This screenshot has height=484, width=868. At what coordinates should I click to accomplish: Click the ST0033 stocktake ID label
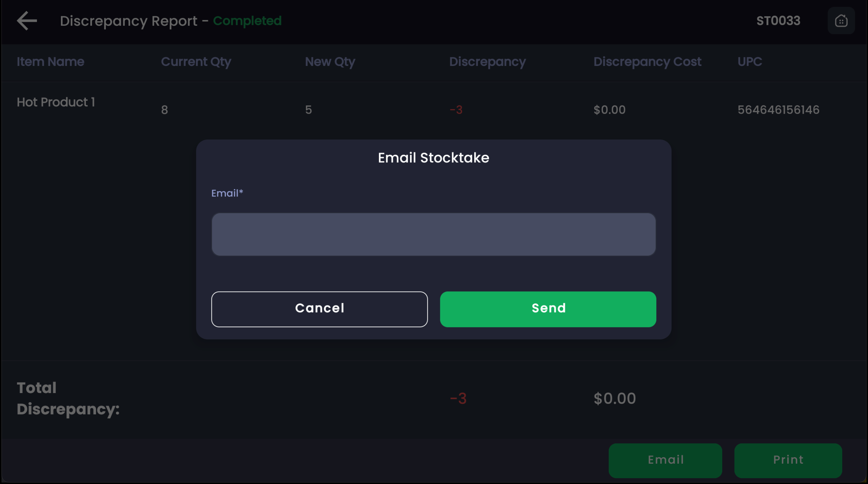778,21
